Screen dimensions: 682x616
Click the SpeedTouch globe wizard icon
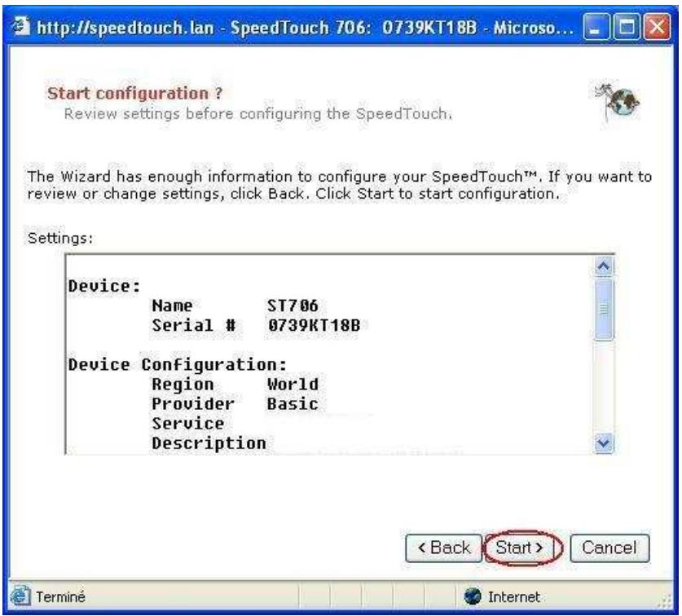[618, 101]
